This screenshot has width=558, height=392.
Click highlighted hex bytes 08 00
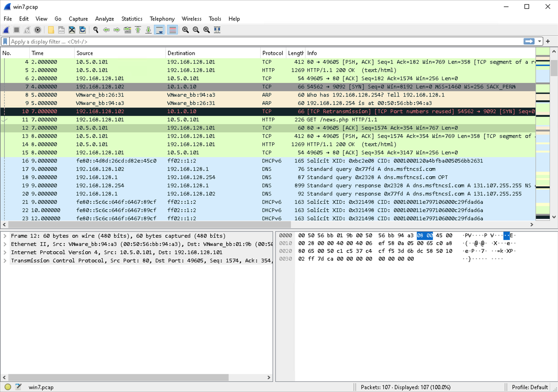[425, 236]
